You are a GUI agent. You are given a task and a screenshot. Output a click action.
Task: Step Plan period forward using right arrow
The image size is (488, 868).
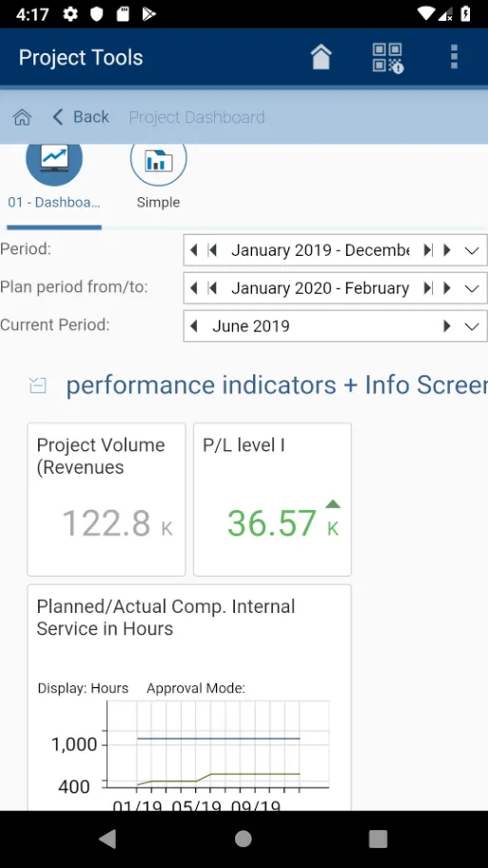pyautogui.click(x=447, y=287)
